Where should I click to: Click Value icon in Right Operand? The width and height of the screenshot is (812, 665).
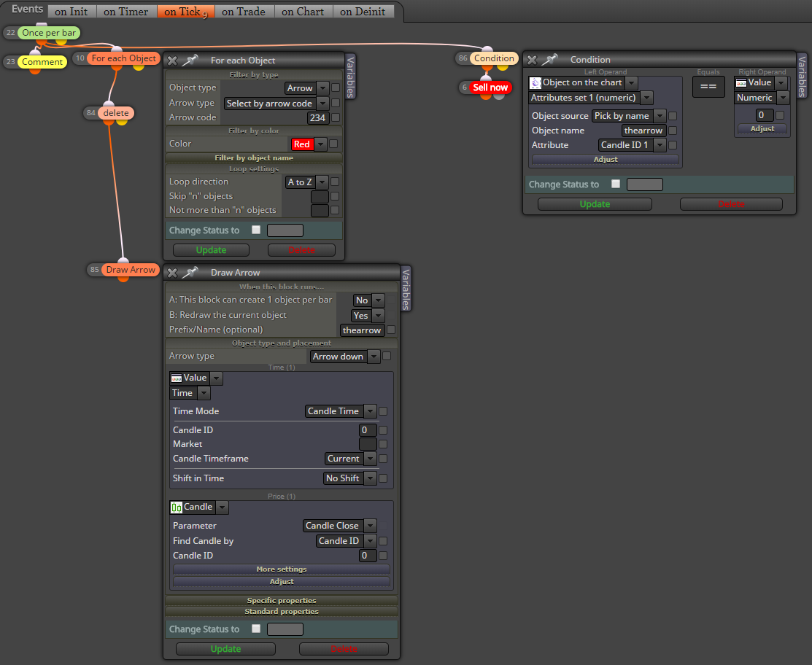pos(741,83)
